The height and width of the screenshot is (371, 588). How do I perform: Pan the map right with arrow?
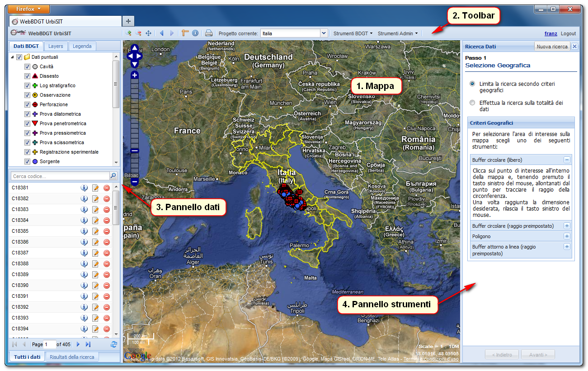pyautogui.click(x=139, y=56)
